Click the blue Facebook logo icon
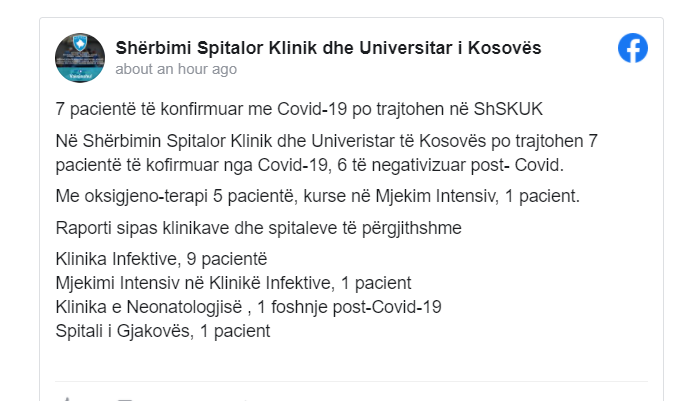This screenshot has width=680, height=401. coord(633,48)
